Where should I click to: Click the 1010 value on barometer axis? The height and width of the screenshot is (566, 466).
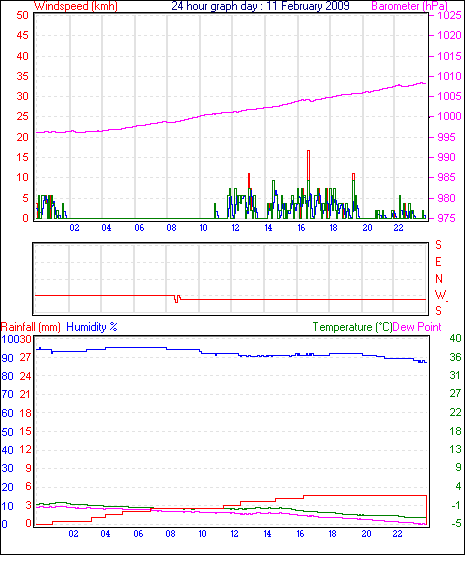(x=449, y=76)
